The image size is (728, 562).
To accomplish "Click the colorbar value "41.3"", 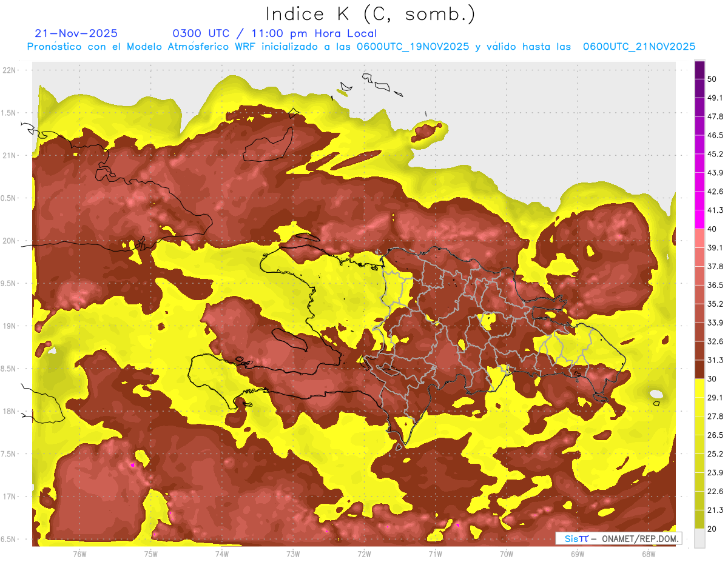I will (715, 210).
